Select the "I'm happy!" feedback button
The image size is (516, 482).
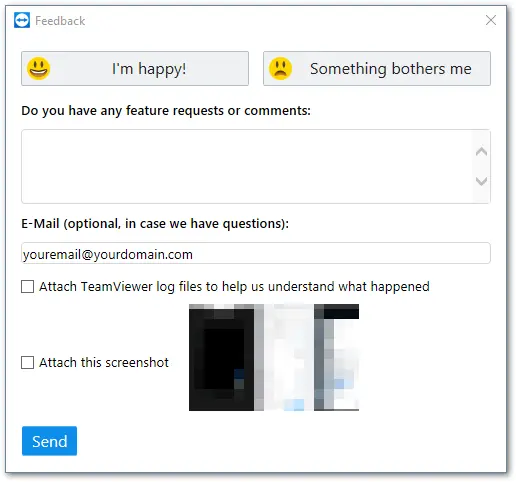coord(135,68)
